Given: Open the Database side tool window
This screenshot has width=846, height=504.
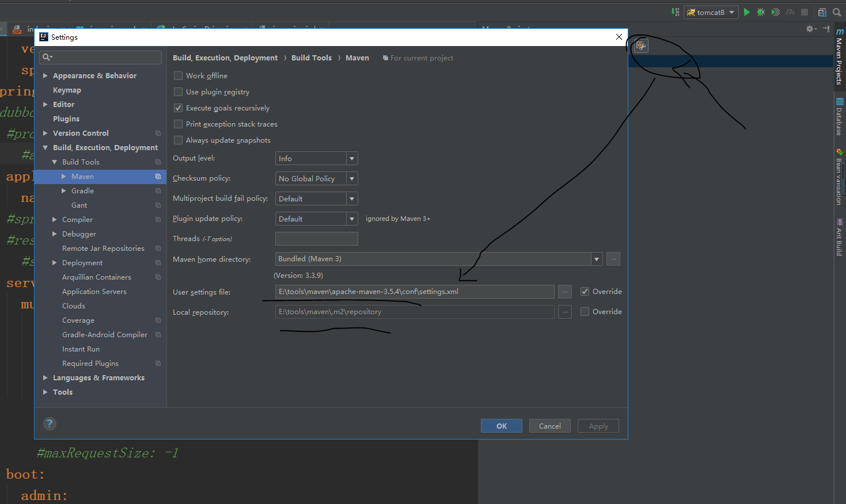Looking at the screenshot, I should pyautogui.click(x=840, y=117).
